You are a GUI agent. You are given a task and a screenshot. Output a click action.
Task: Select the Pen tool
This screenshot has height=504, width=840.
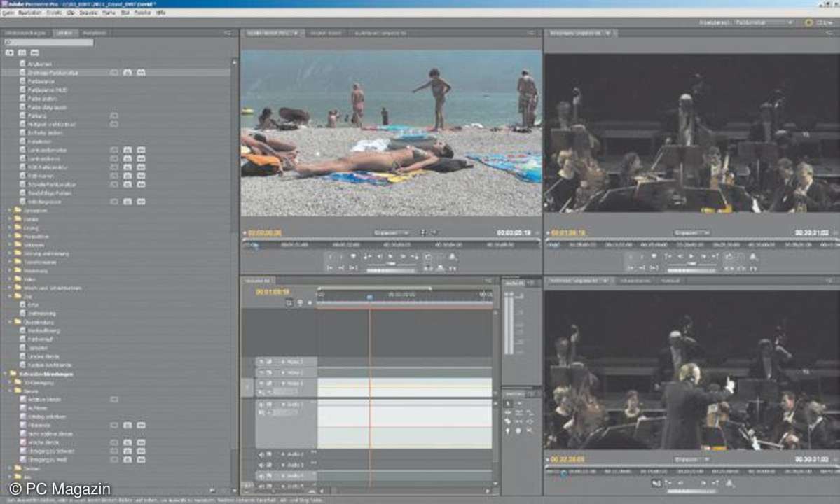pyautogui.click(x=508, y=431)
